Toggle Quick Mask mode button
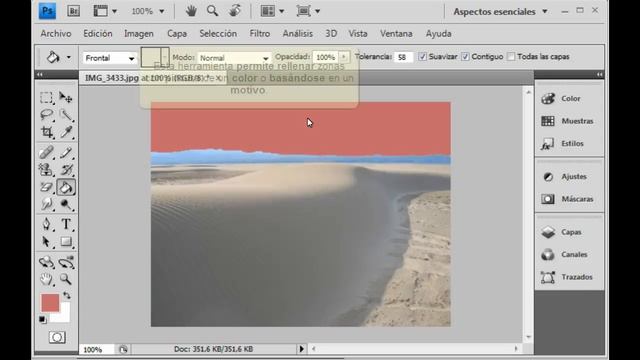 57,337
